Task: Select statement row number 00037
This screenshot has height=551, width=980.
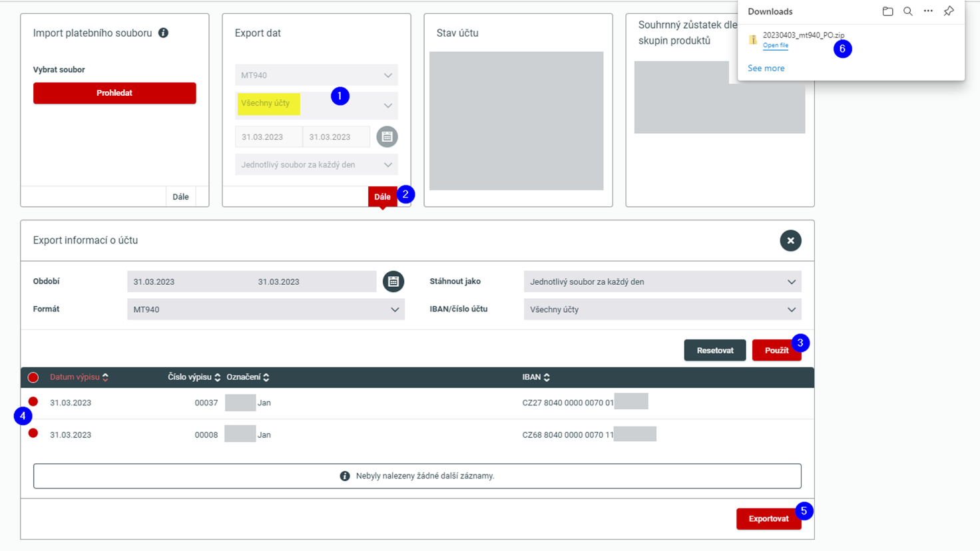Action: (33, 402)
